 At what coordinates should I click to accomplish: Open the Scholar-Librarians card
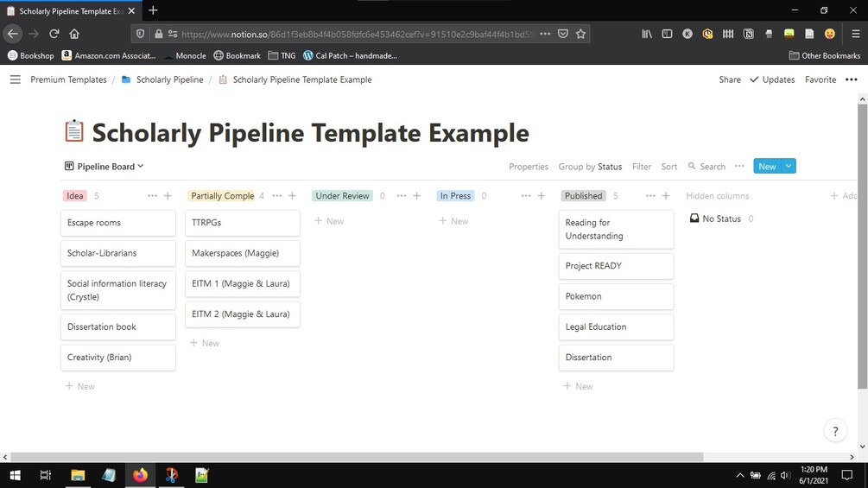[x=118, y=253]
